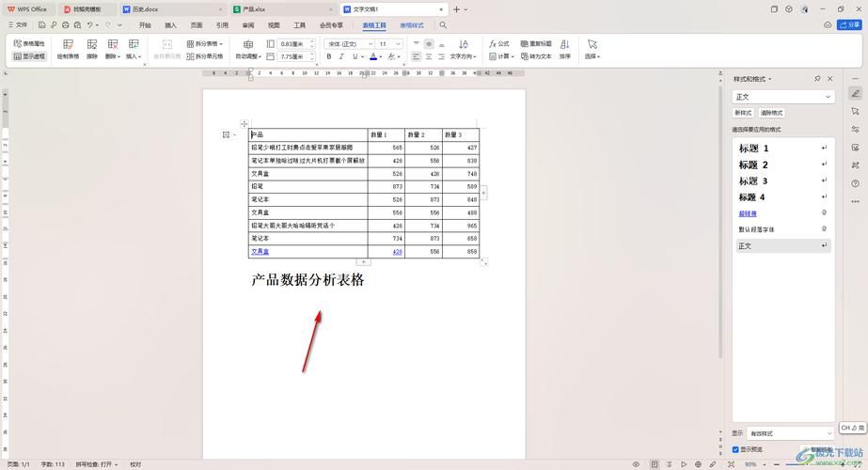This screenshot has height=470, width=868.
Task: Open the font size dropdown showing 11
Action: 389,43
